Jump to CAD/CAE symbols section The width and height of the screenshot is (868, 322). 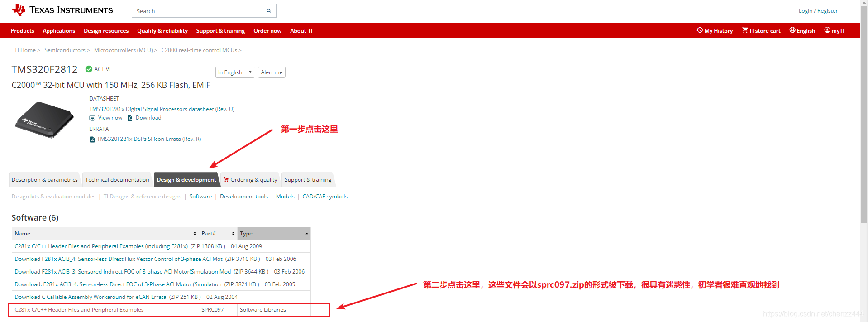(325, 197)
